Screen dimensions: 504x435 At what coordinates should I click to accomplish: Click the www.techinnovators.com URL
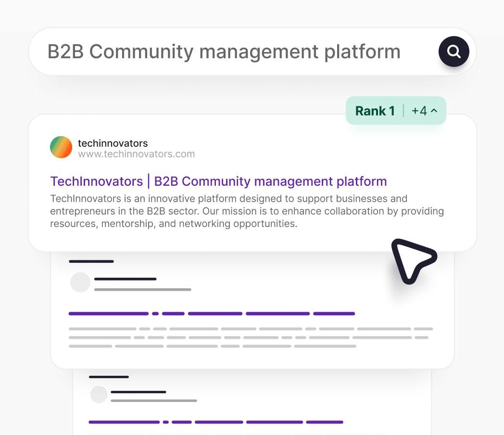pos(136,154)
